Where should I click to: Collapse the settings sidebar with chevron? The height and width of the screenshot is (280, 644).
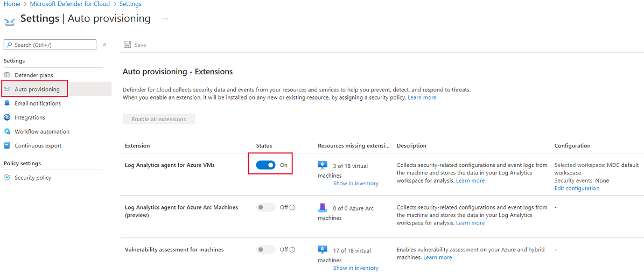(104, 45)
